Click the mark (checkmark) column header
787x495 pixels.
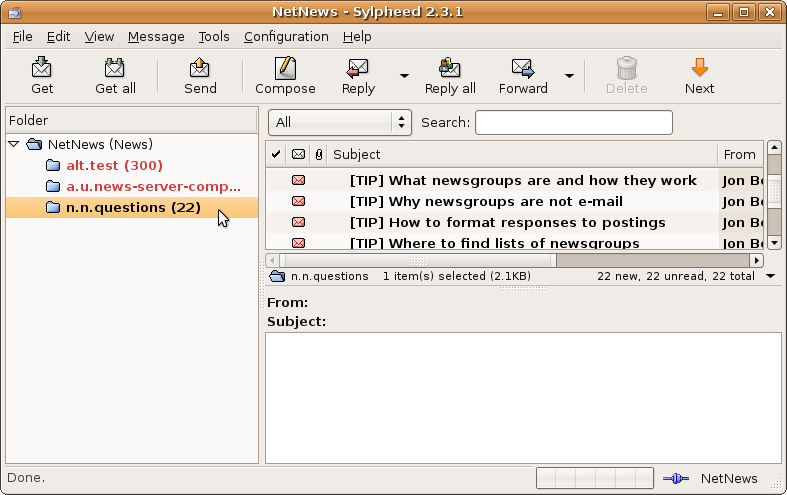click(x=276, y=155)
